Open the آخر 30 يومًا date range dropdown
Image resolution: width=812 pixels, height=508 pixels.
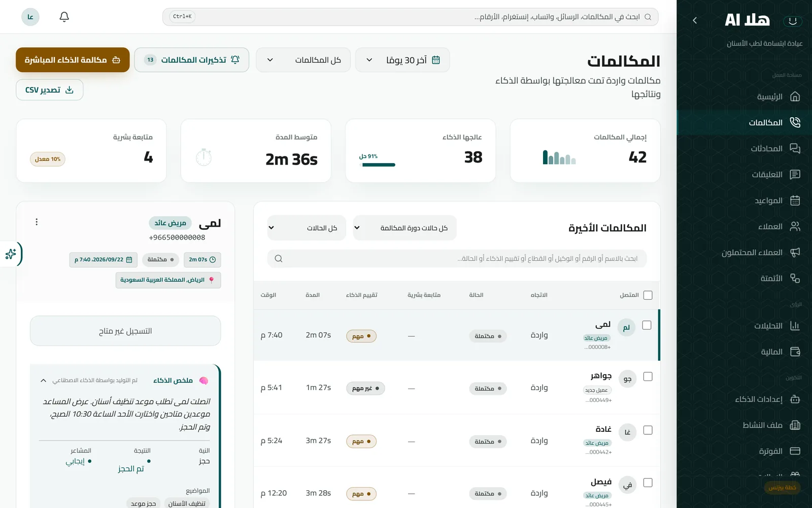click(402, 60)
